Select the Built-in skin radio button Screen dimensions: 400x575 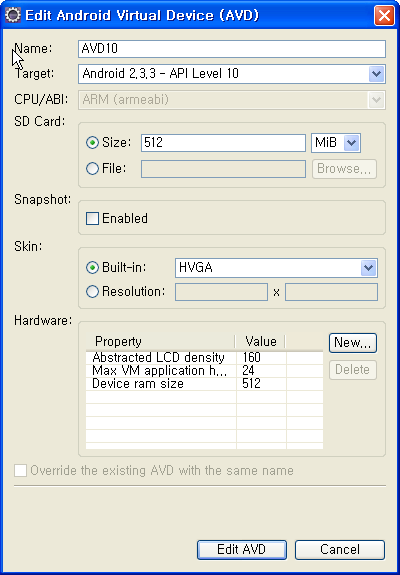(x=92, y=268)
